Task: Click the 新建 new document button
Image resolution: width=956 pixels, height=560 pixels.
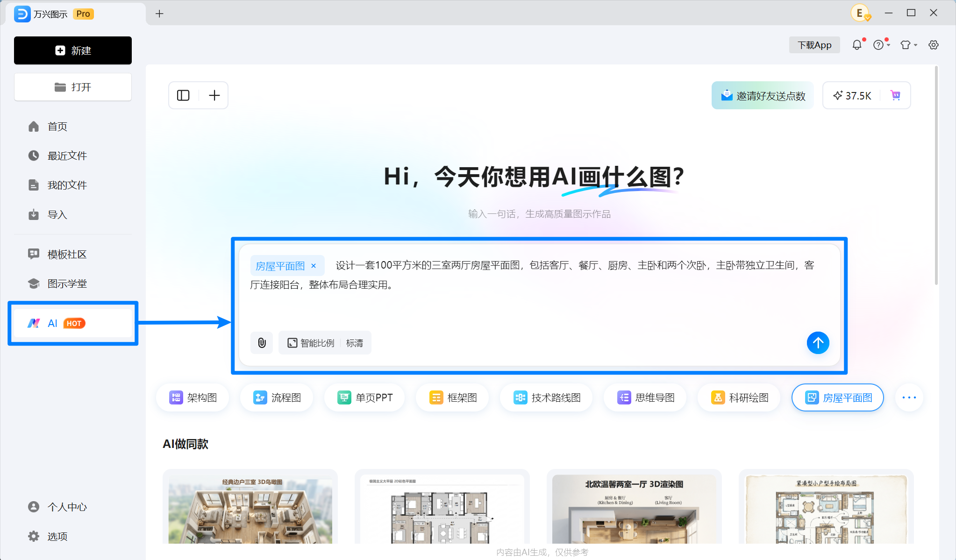Action: [x=73, y=50]
